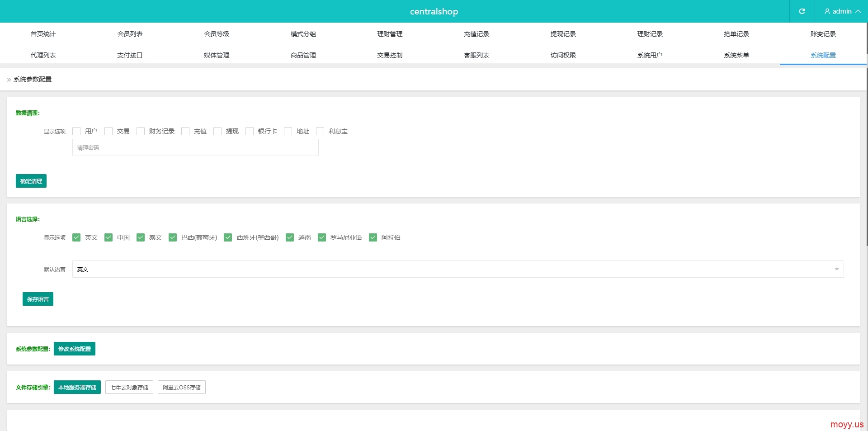Open the 抢单记录 menu

pyautogui.click(x=736, y=34)
